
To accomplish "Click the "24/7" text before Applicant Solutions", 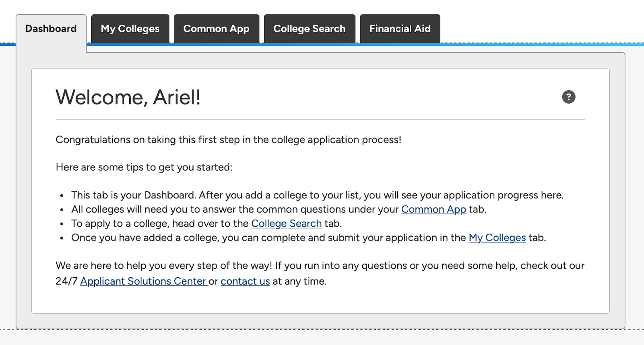I will pos(66,281).
